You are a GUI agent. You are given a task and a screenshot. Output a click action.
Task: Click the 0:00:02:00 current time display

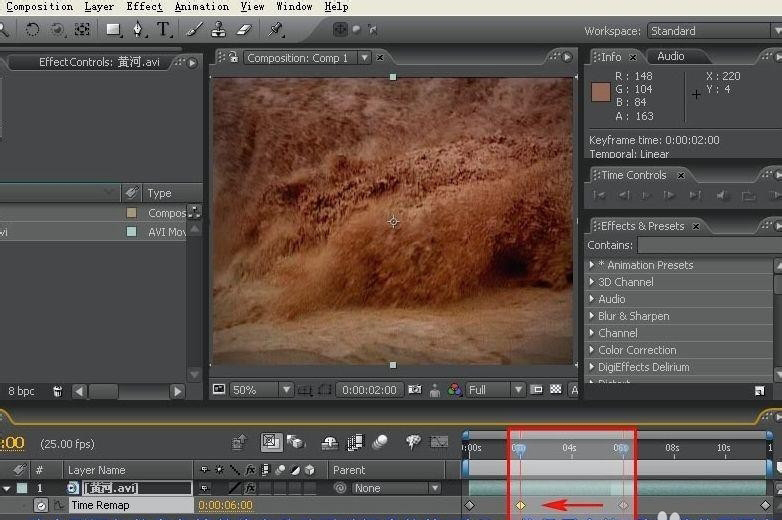pyautogui.click(x=368, y=390)
